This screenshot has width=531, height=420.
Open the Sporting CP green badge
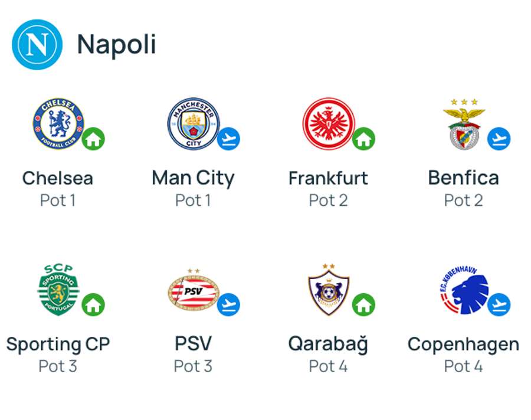coord(58,290)
